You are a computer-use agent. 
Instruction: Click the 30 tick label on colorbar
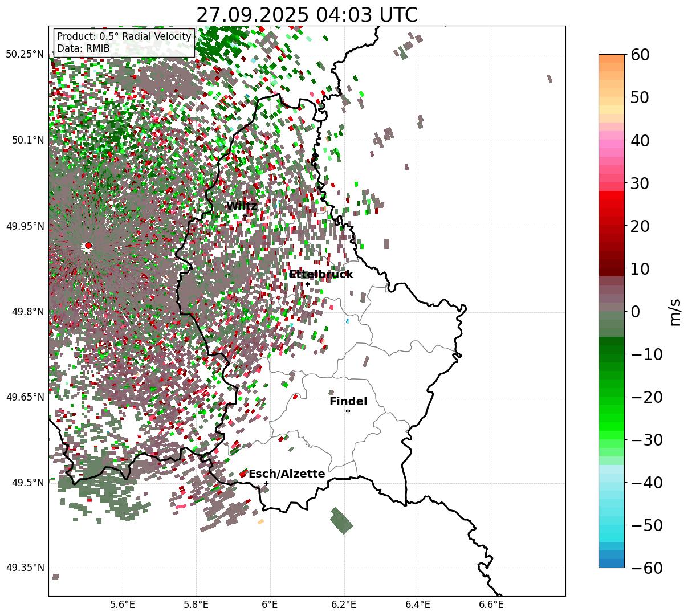[x=640, y=183]
